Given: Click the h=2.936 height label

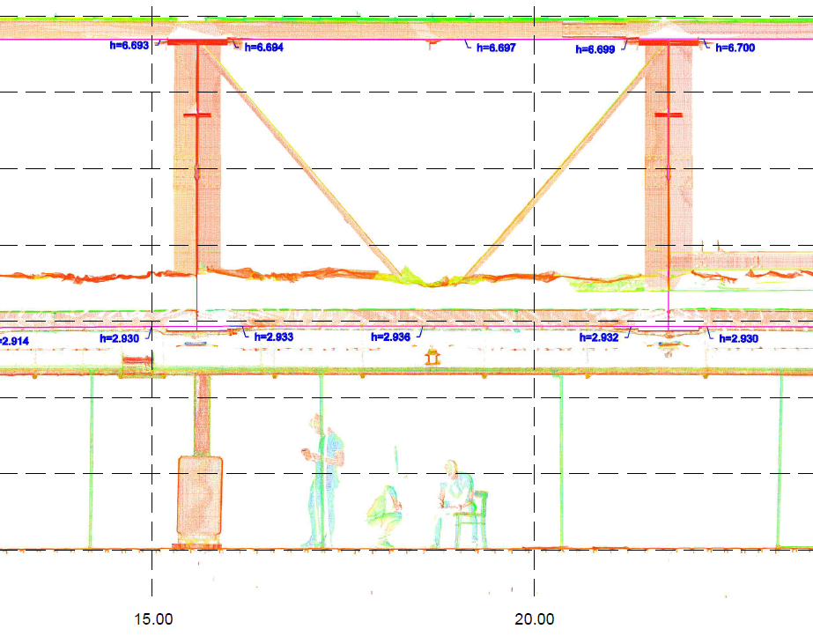Looking at the screenshot, I should pyautogui.click(x=390, y=337).
